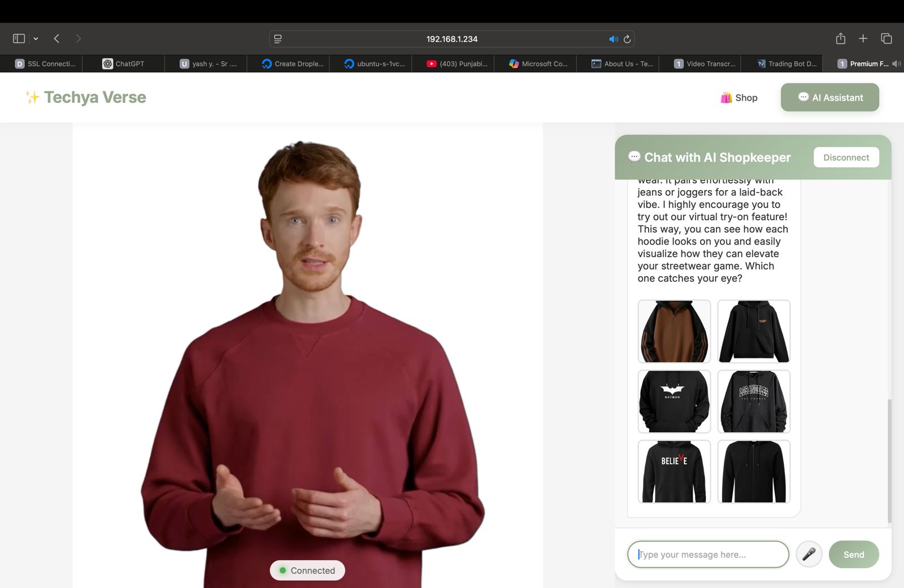Click the Share icon in Safari toolbar

click(x=840, y=38)
